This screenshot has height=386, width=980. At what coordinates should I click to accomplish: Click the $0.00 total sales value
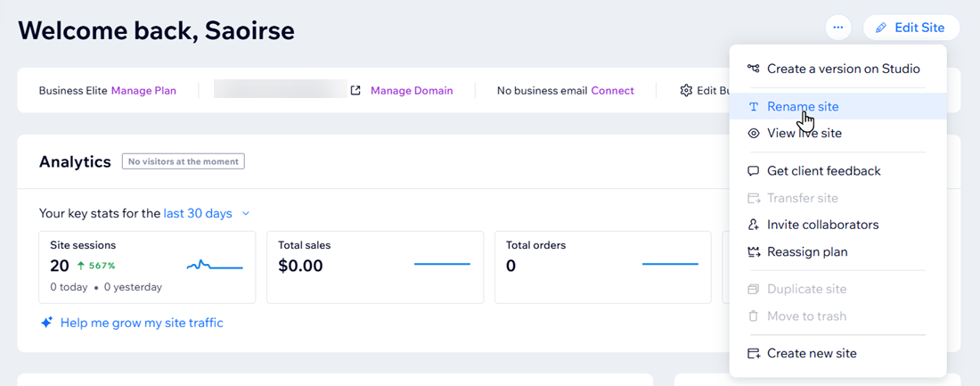[300, 266]
